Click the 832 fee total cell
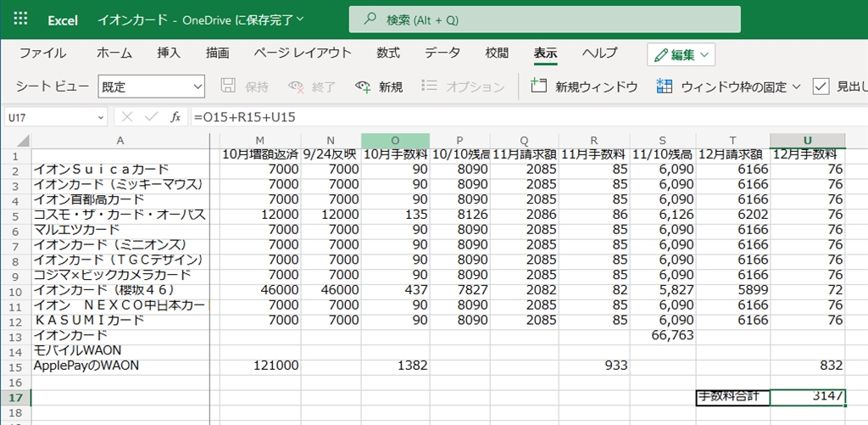 [x=808, y=366]
